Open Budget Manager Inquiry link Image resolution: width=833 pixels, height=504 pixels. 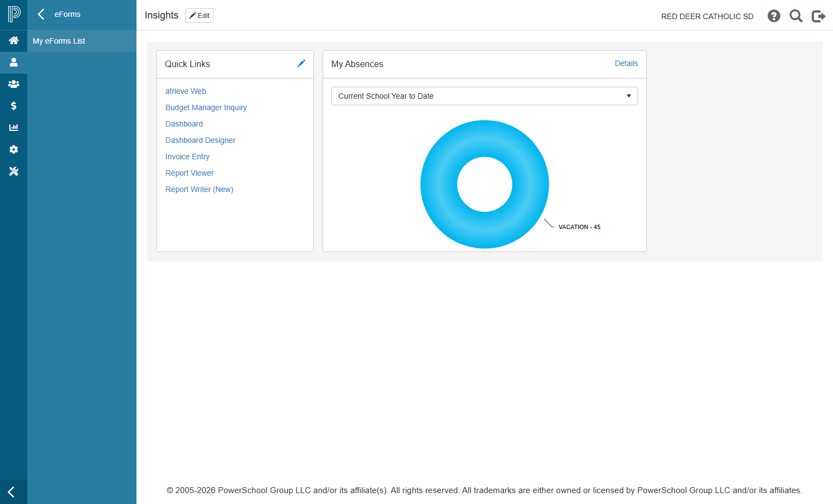(206, 107)
